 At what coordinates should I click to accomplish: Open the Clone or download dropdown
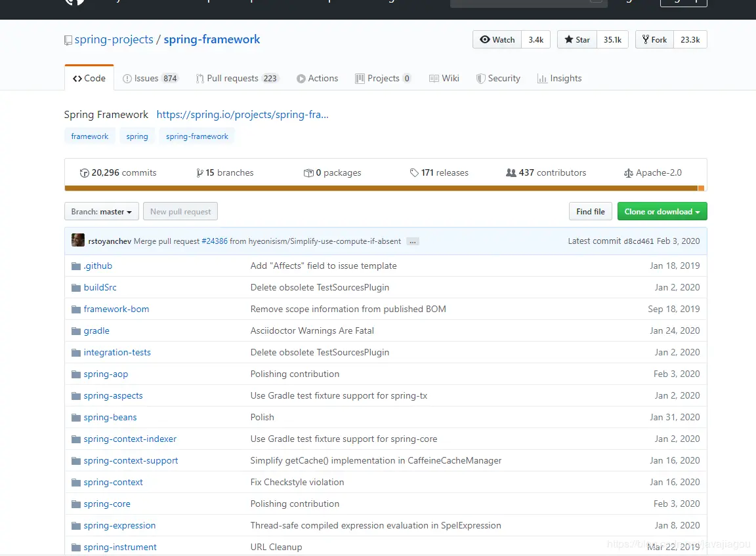[x=662, y=212]
